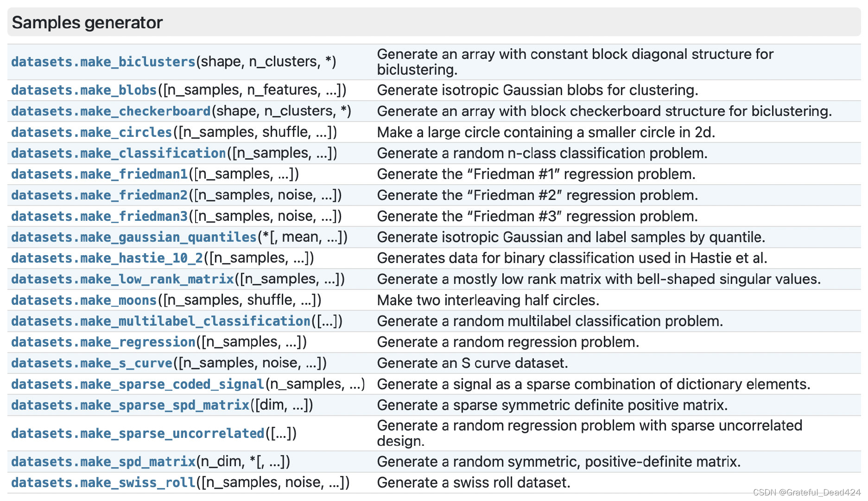Image resolution: width=868 pixels, height=501 pixels.
Task: Open the datasets.make_moons link
Action: pyautogui.click(x=84, y=300)
